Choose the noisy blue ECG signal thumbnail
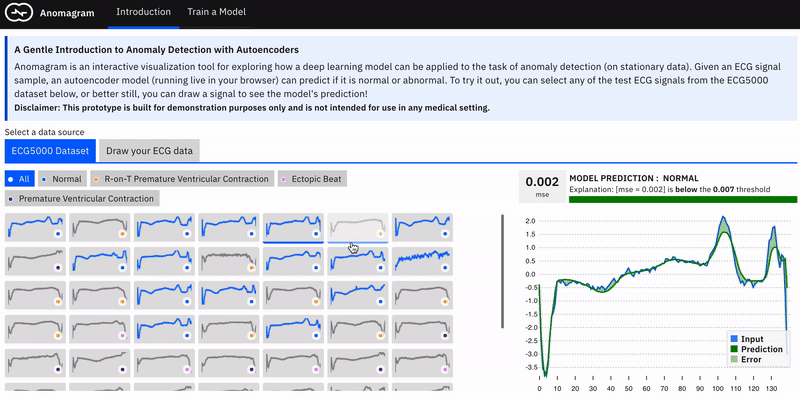Viewport: 800px width, 399px height. [x=422, y=261]
